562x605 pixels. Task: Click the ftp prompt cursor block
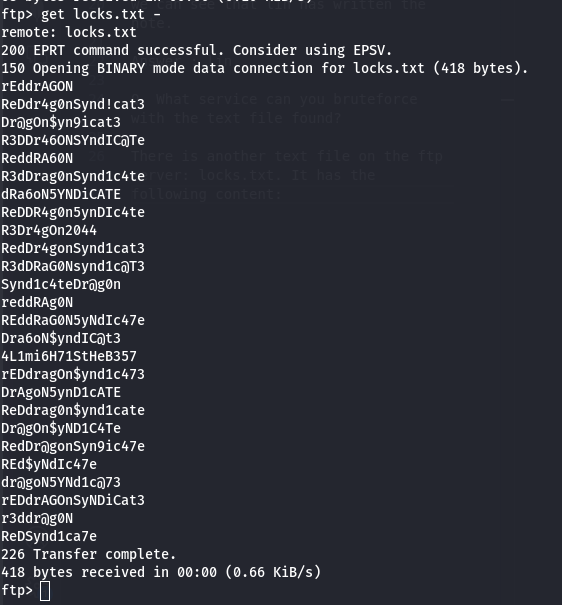[45, 591]
